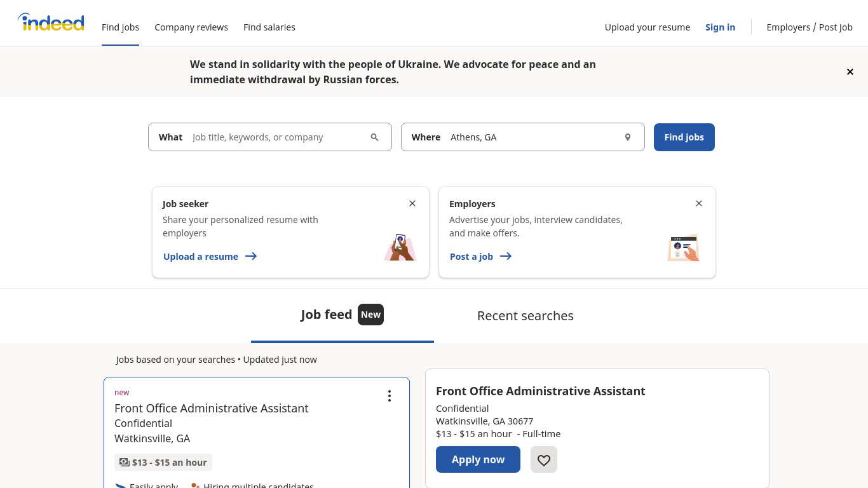Click the arrow next to Upload a resume
Image resolution: width=868 pixels, height=488 pixels.
[x=251, y=256]
